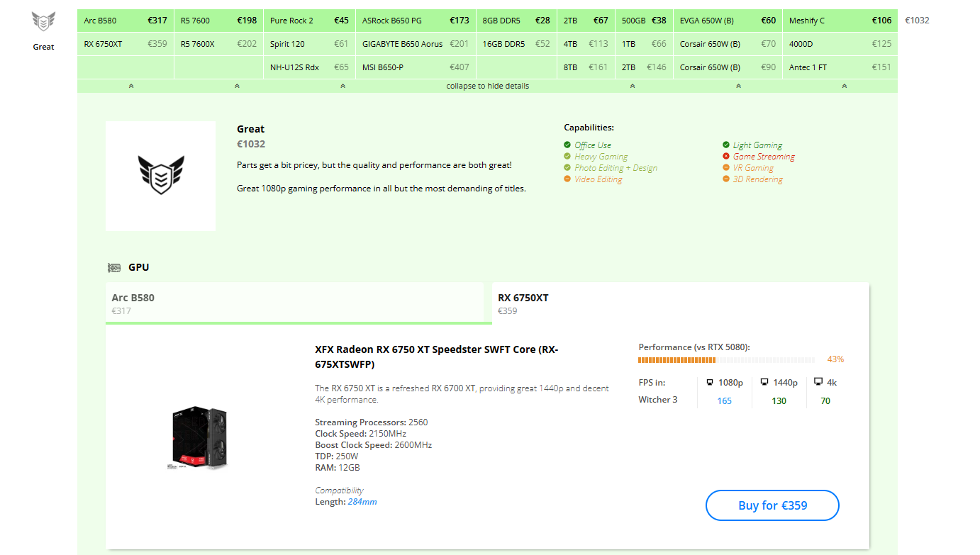
Task: Select the 500GB €38 SSD cell
Action: pos(644,21)
